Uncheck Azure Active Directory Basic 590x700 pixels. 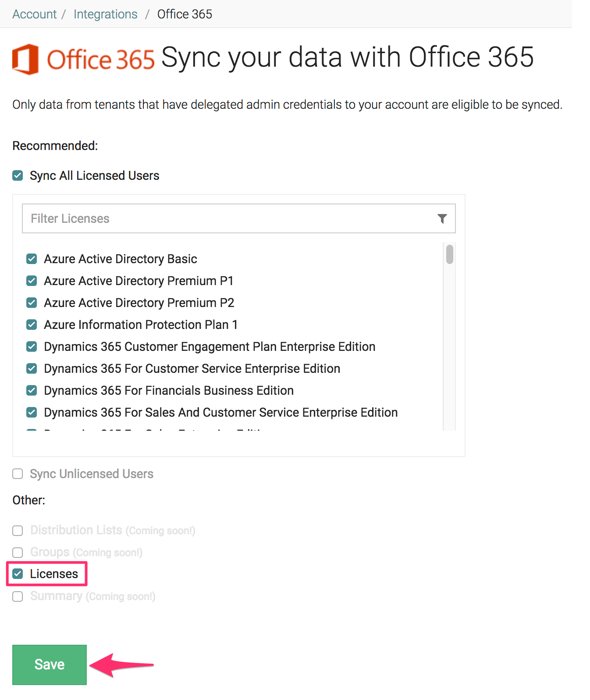(x=32, y=259)
